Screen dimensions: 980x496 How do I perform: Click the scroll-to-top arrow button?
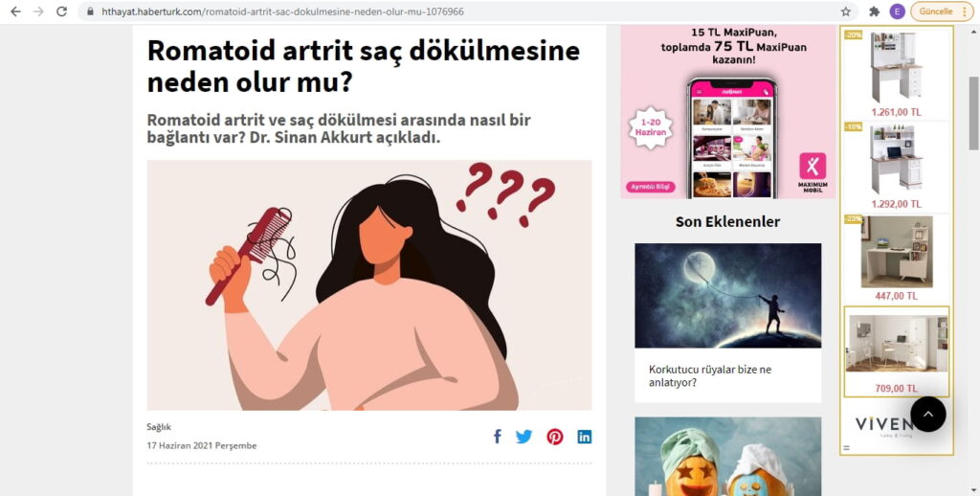[x=928, y=414]
